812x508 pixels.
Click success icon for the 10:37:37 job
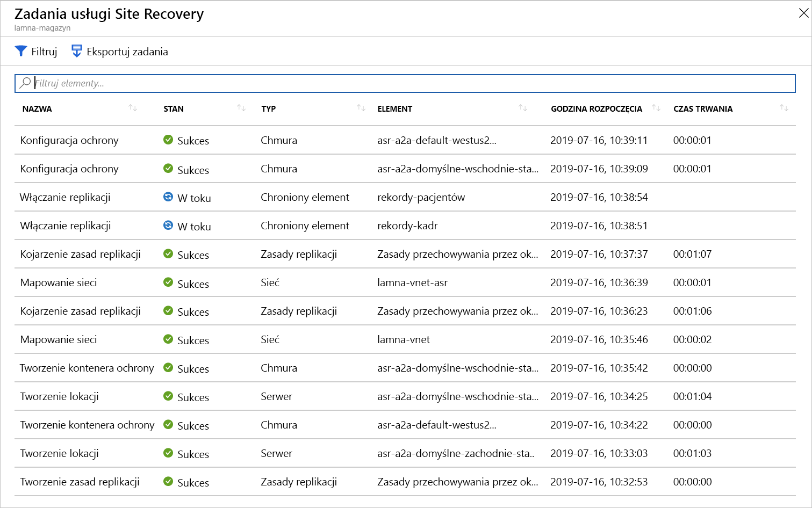pyautogui.click(x=168, y=253)
